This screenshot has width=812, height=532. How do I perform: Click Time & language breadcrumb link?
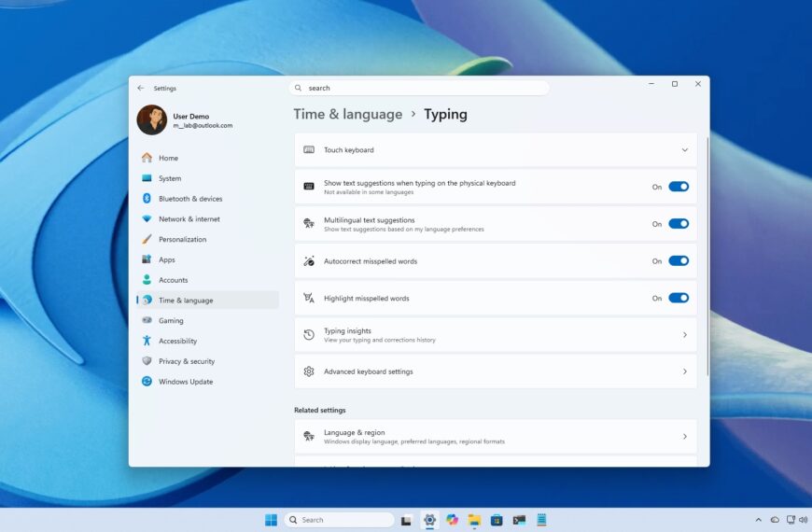tap(348, 114)
